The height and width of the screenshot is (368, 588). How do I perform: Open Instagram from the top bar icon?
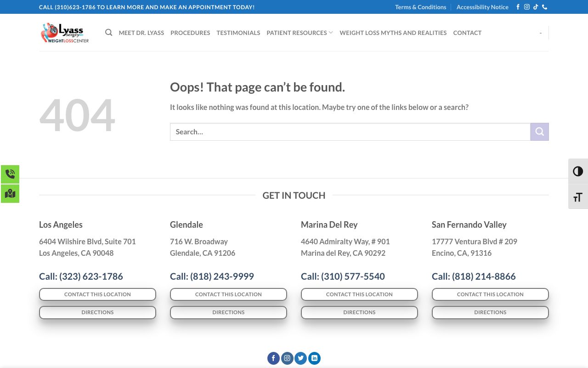[x=527, y=7]
